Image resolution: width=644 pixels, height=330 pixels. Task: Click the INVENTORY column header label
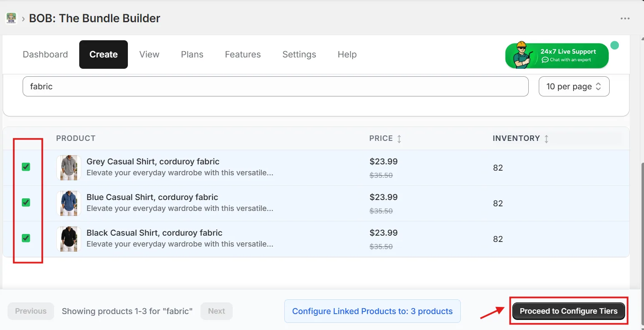click(516, 138)
